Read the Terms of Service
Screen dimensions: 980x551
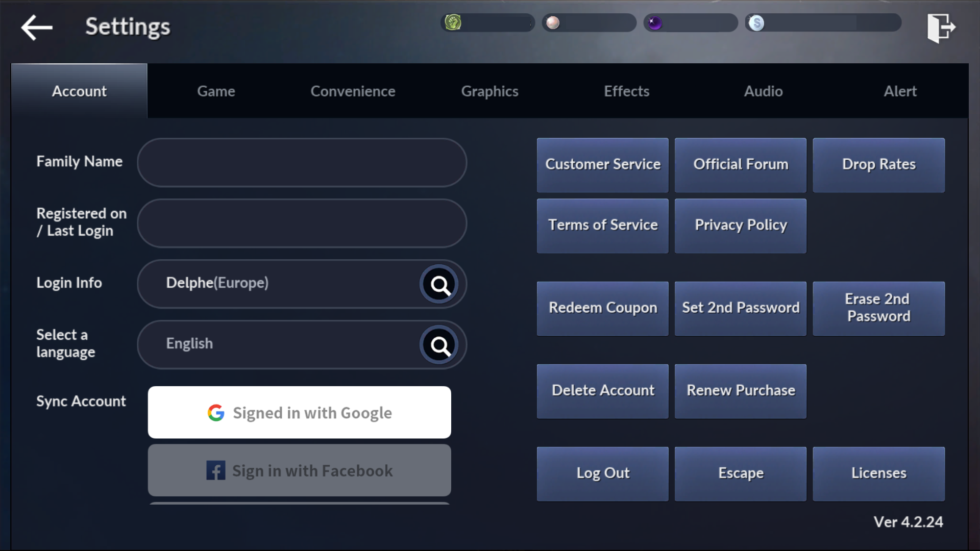(602, 226)
